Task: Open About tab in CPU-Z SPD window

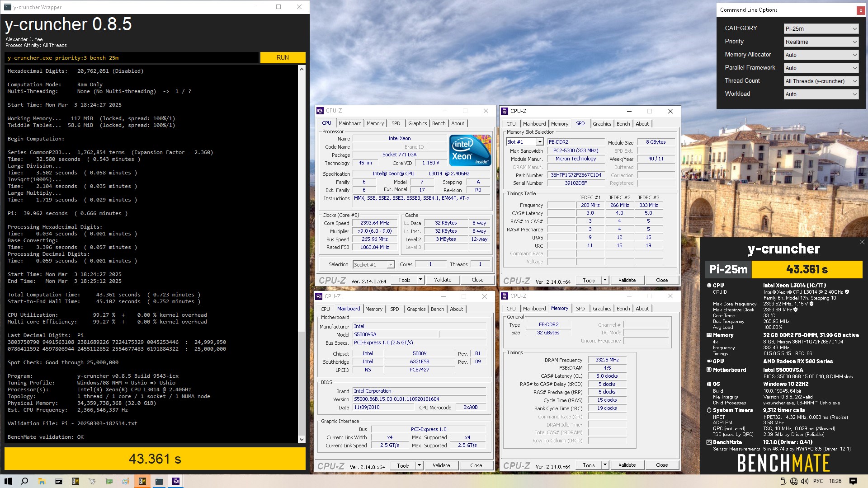Action: [642, 124]
